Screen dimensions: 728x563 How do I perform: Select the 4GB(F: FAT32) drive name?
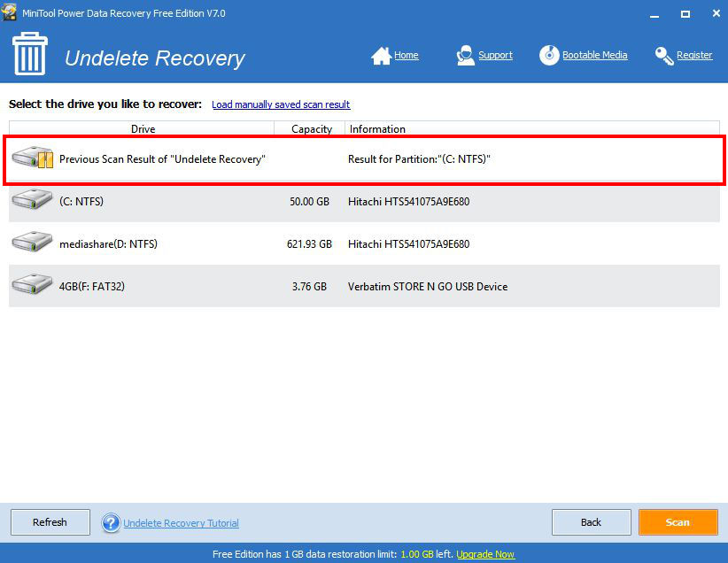tap(92, 287)
